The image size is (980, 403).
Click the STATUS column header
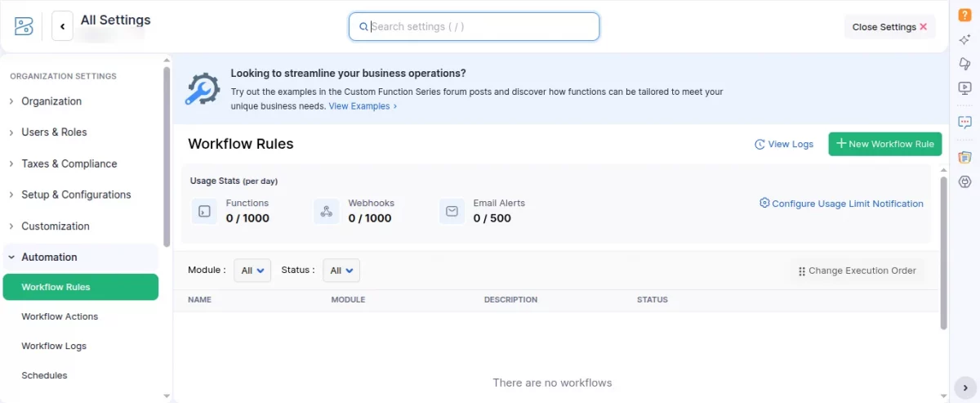(x=653, y=300)
